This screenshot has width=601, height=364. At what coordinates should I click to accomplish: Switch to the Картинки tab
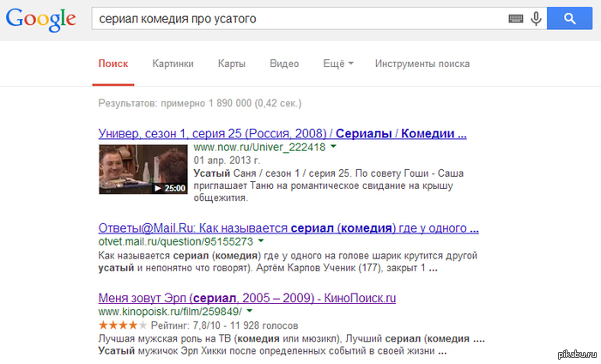pos(173,64)
